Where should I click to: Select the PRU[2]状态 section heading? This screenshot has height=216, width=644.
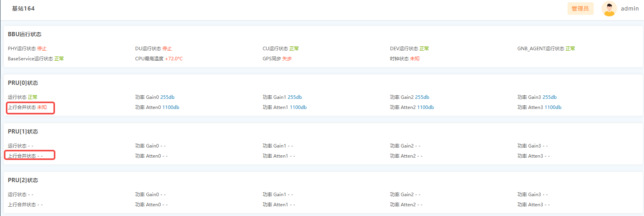click(x=23, y=180)
